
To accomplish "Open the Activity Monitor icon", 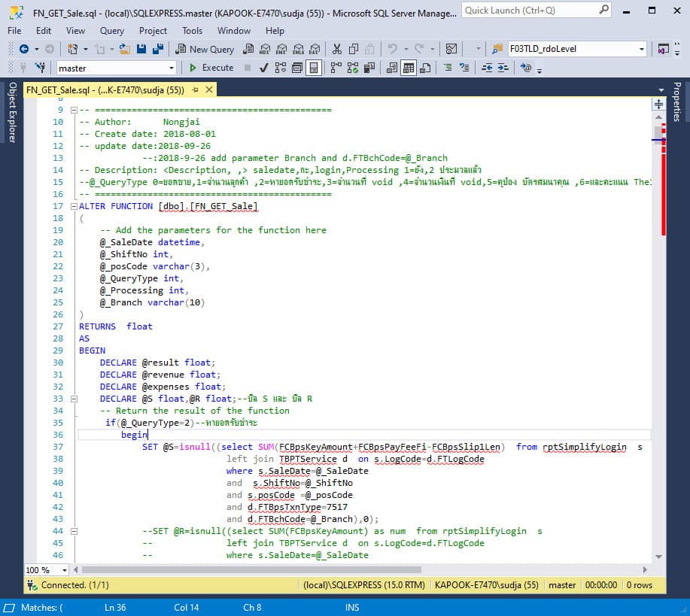I will point(451,50).
